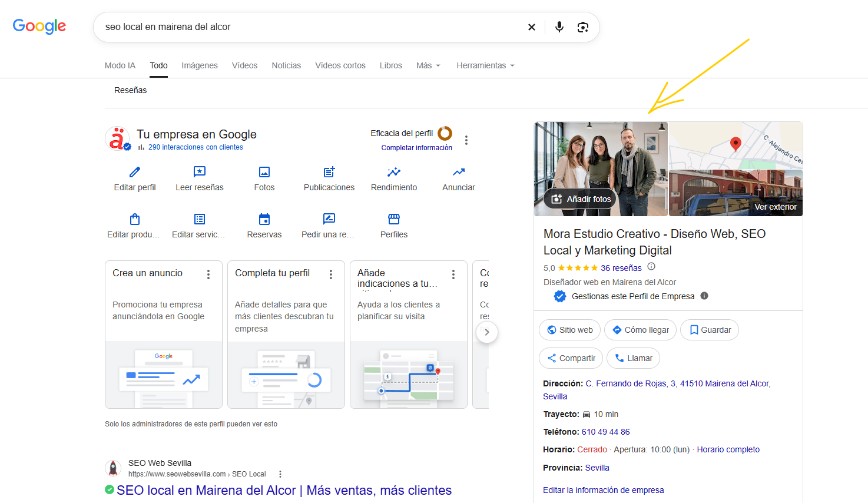Open the Publicaciones icon
Screen dimensions: 868x503
click(x=329, y=172)
